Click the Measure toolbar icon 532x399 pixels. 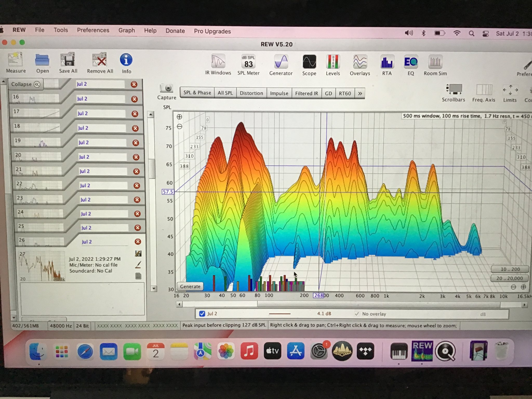pyautogui.click(x=16, y=63)
